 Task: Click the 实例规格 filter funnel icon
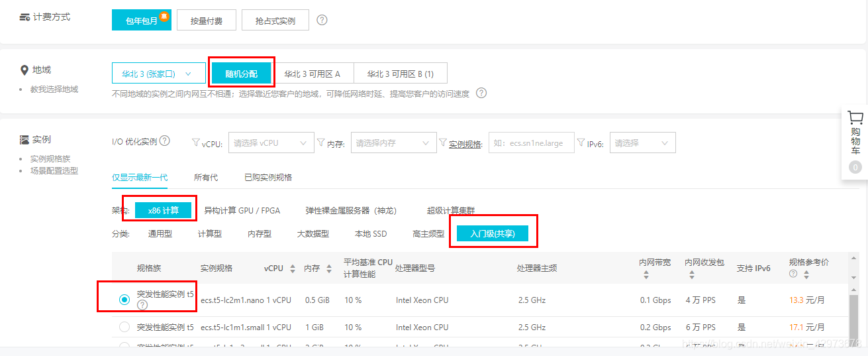pyautogui.click(x=443, y=142)
